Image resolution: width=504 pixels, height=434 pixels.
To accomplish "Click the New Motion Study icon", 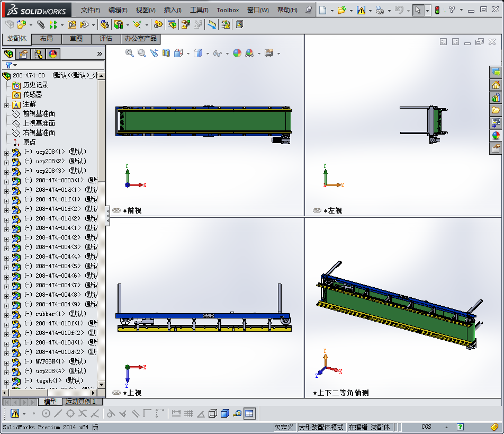I will pyautogui.click(x=158, y=24).
